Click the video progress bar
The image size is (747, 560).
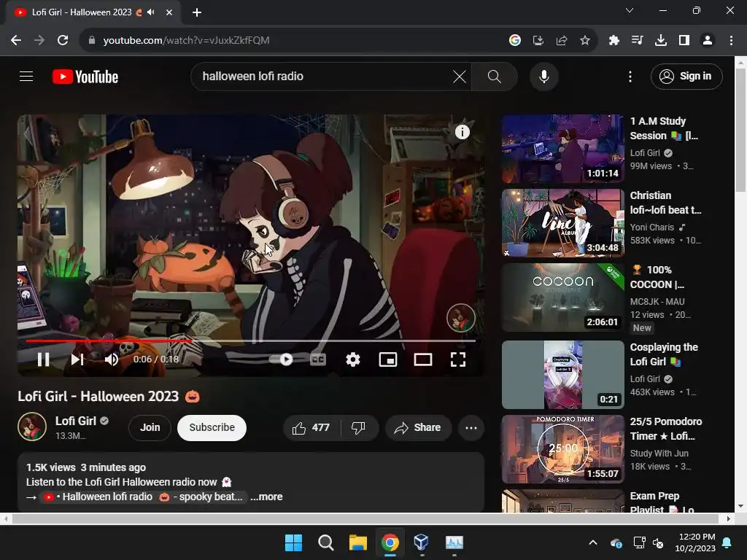click(251, 341)
